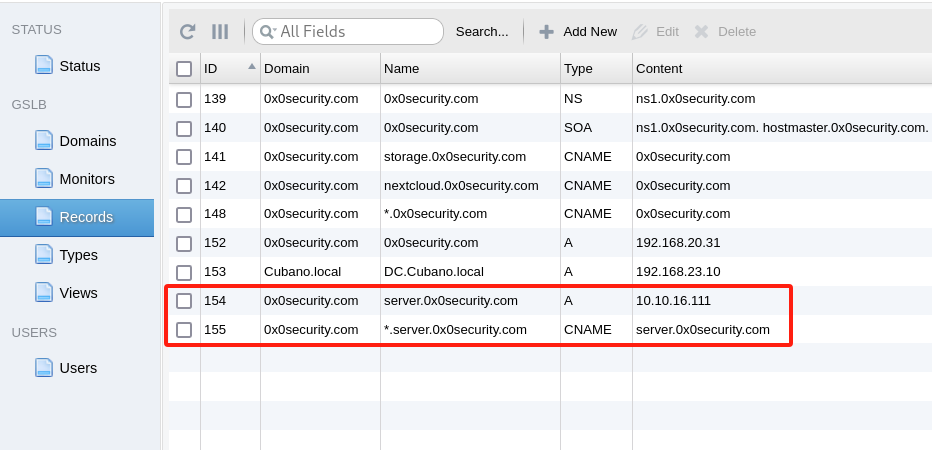Check the box for record ID 139
The width and height of the screenshot is (932, 450).
[x=184, y=99]
